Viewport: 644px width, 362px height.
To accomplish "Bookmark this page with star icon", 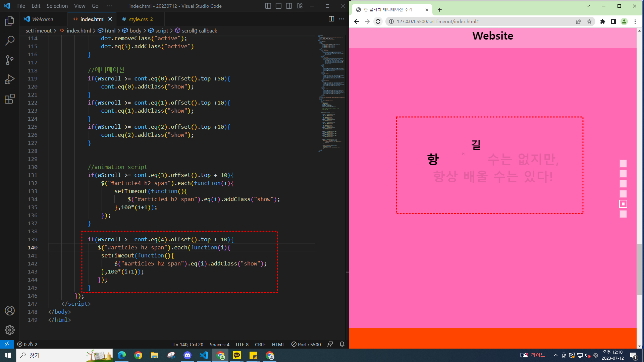I will coord(589,21).
